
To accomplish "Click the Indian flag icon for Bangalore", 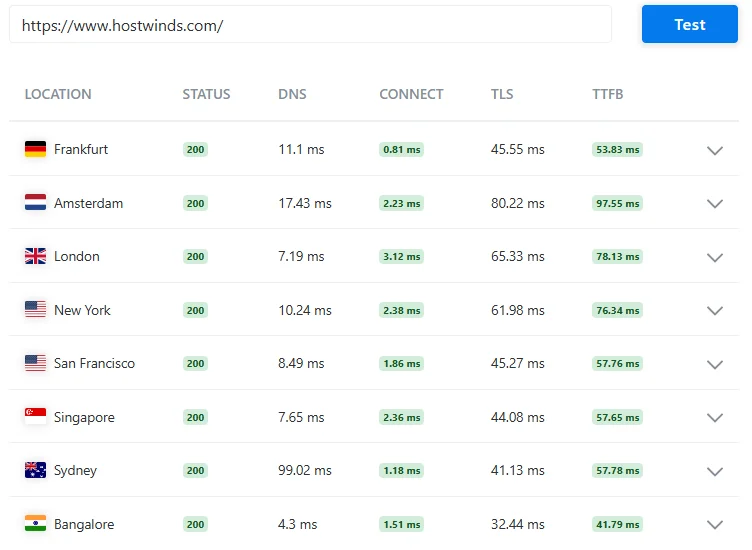I will [x=35, y=523].
